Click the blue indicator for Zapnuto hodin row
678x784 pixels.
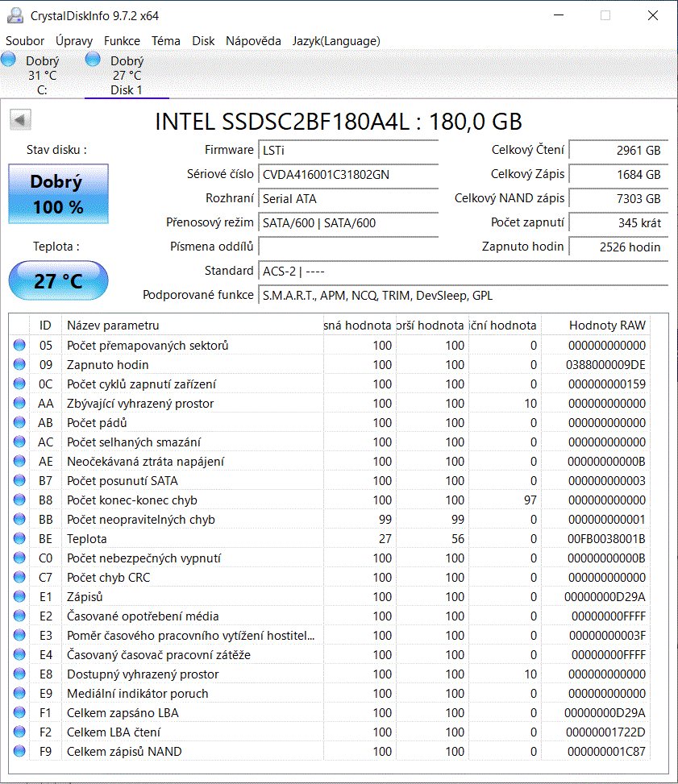click(x=18, y=364)
